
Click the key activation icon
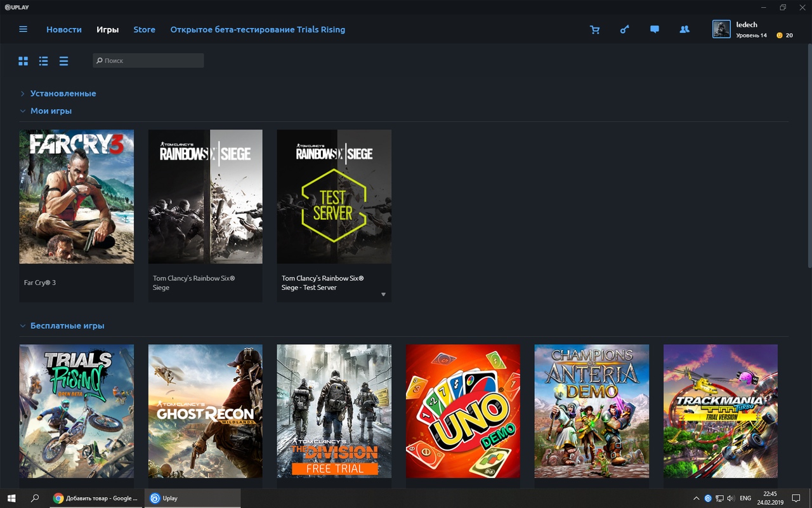point(624,29)
